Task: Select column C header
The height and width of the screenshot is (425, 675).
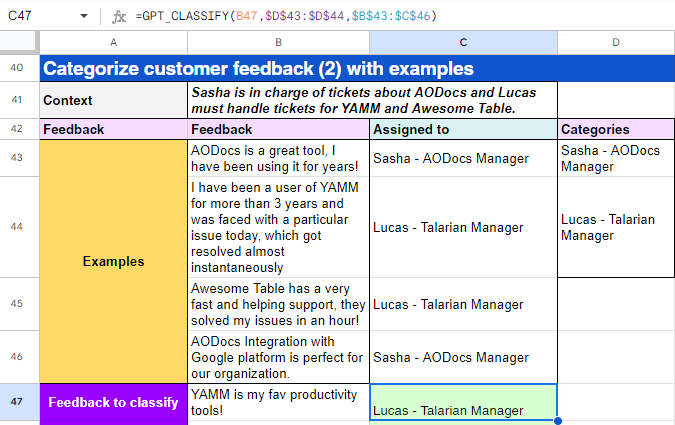Action: 463,42
